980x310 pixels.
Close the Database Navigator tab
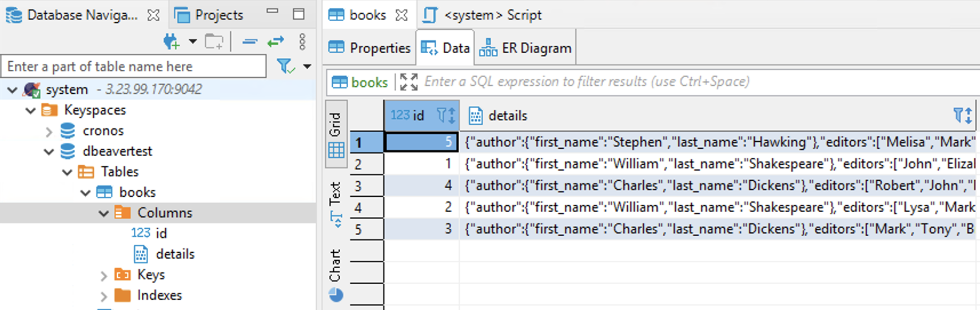(153, 15)
